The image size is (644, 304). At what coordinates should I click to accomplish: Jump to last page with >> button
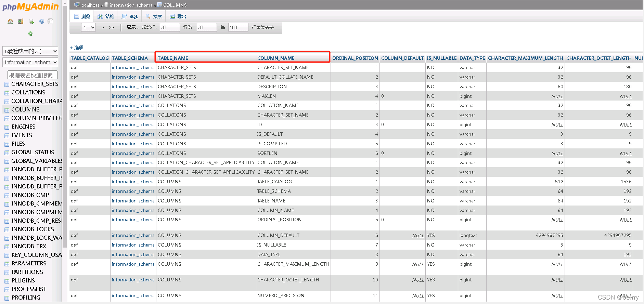pos(112,27)
